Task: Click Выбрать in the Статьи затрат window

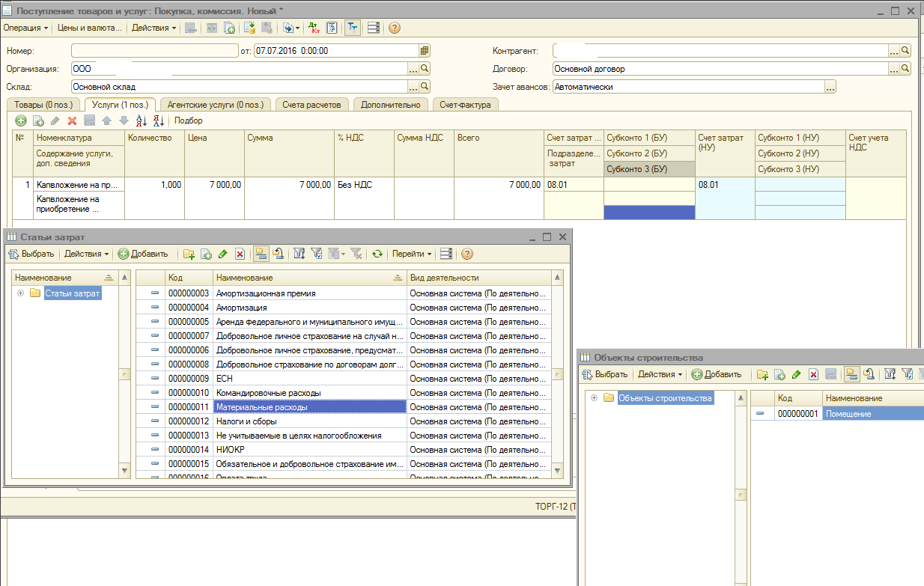Action: pos(31,254)
